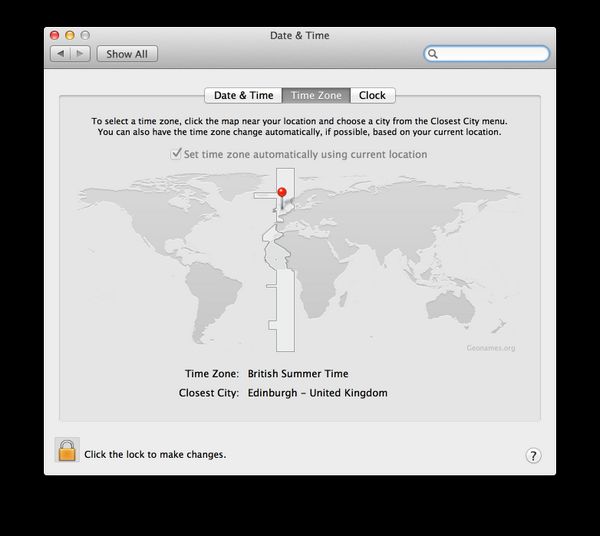This screenshot has height=536, width=600.
Task: Go back using the left arrow button
Action: pyautogui.click(x=59, y=54)
